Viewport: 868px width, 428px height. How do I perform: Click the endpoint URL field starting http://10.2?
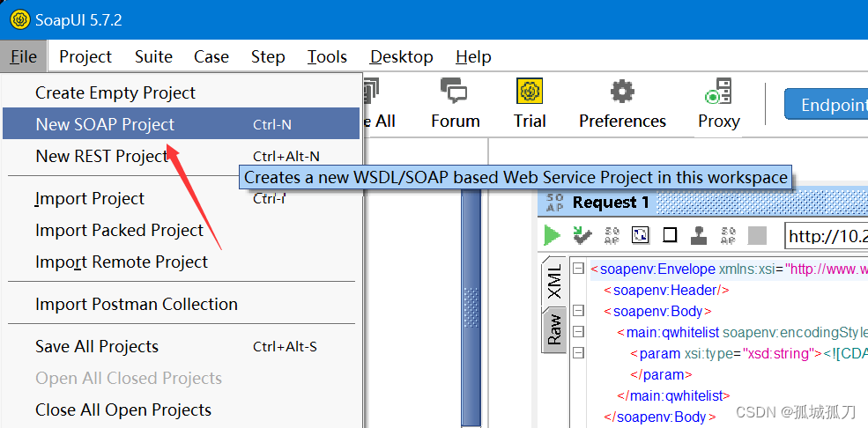(x=827, y=235)
